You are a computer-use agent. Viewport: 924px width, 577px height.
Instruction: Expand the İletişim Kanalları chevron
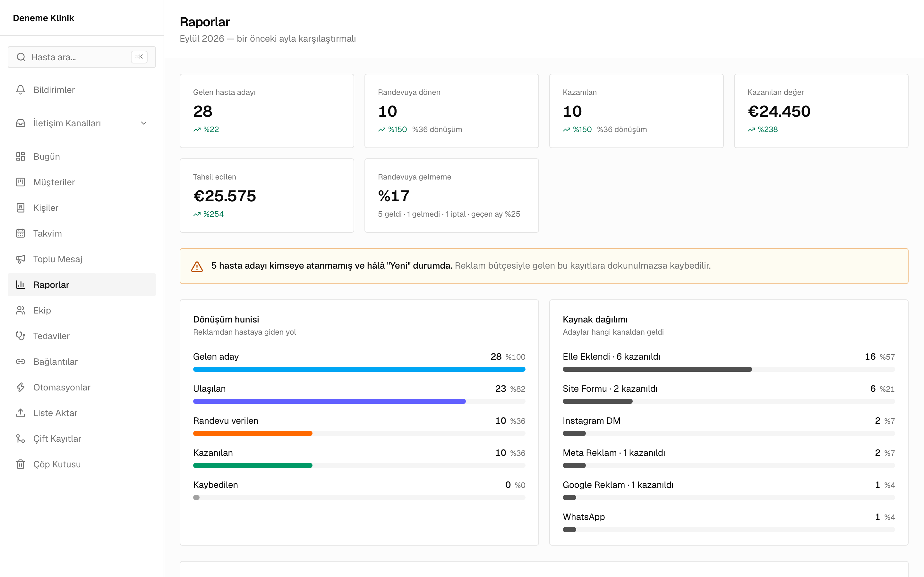(x=143, y=123)
